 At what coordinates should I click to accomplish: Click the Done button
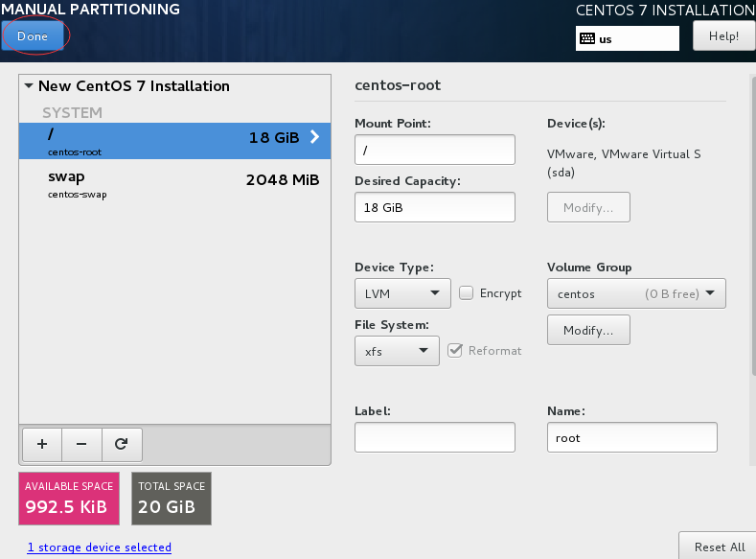33,36
